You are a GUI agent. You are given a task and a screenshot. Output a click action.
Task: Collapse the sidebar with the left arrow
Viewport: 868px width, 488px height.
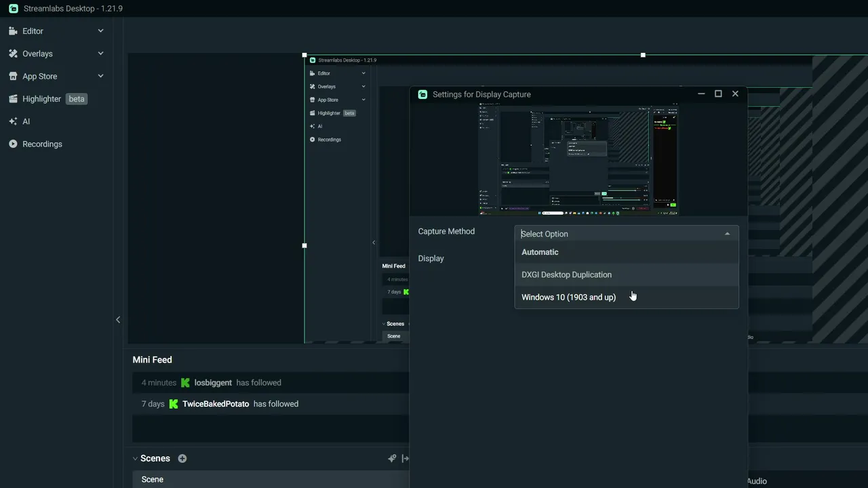coord(118,320)
